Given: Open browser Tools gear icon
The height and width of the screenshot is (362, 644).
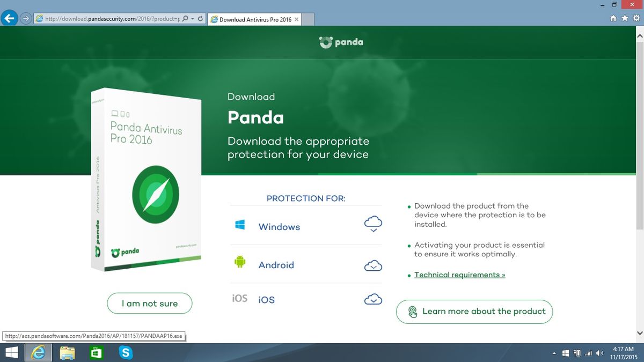Looking at the screenshot, I should 635,18.
